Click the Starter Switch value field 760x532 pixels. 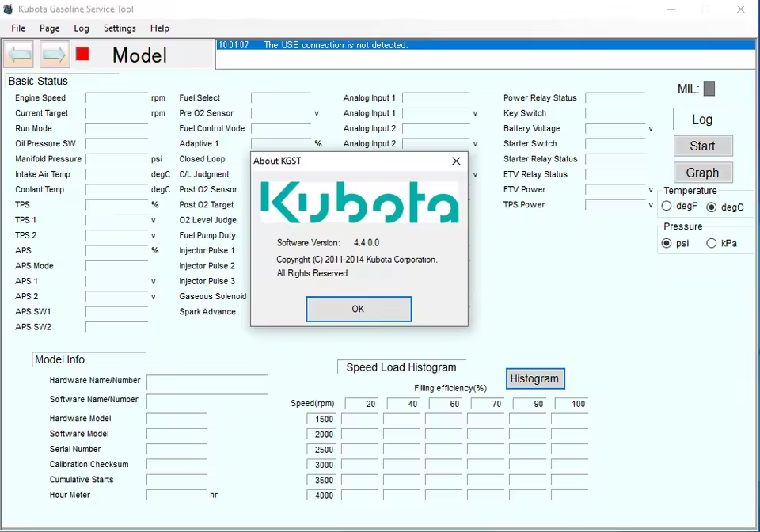(615, 144)
